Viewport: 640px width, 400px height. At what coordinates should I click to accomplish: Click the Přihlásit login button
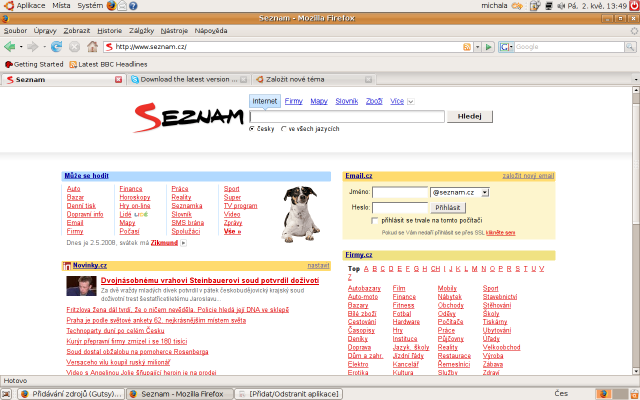tap(448, 208)
